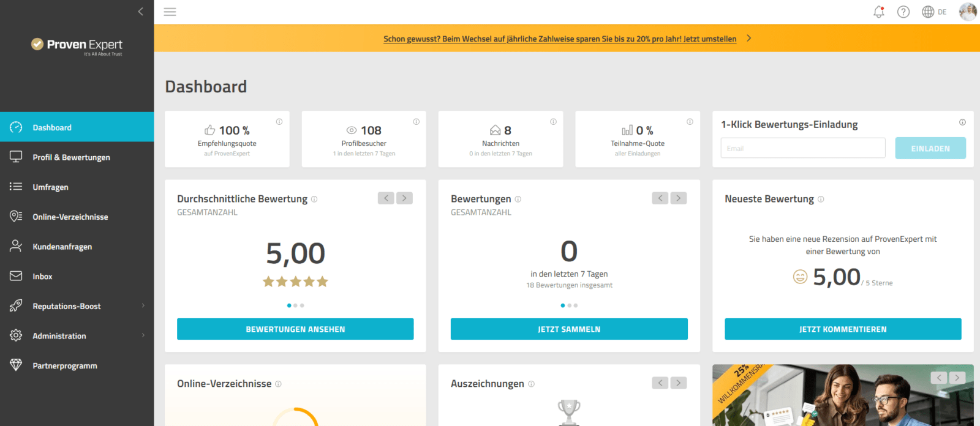The height and width of the screenshot is (426, 980).
Task: Show info for Neueste Bewertung
Action: pos(821,199)
